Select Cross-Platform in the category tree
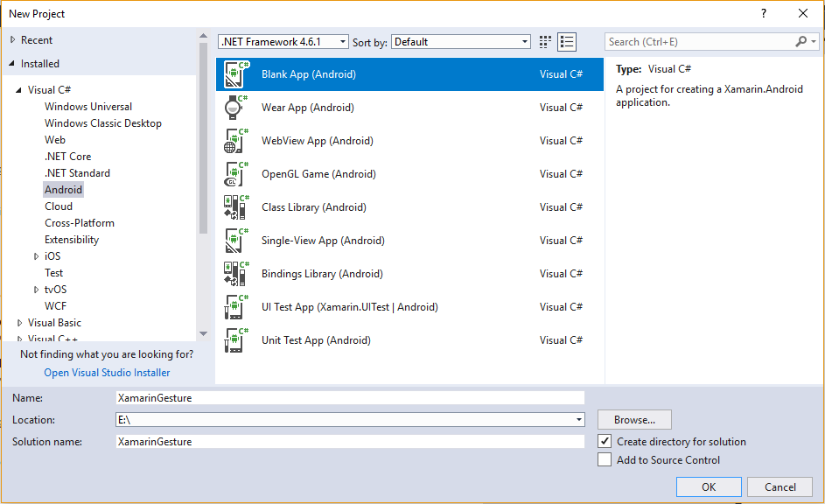Image resolution: width=825 pixels, height=504 pixels. click(80, 223)
